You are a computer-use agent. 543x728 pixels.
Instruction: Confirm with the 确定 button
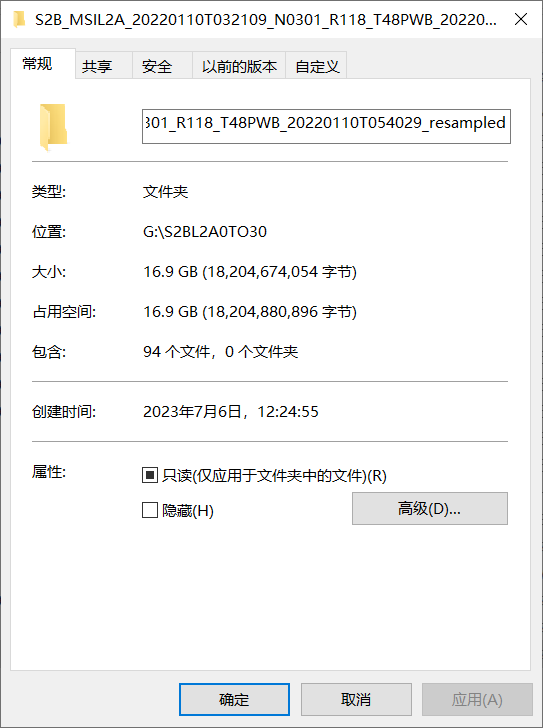[x=234, y=699]
